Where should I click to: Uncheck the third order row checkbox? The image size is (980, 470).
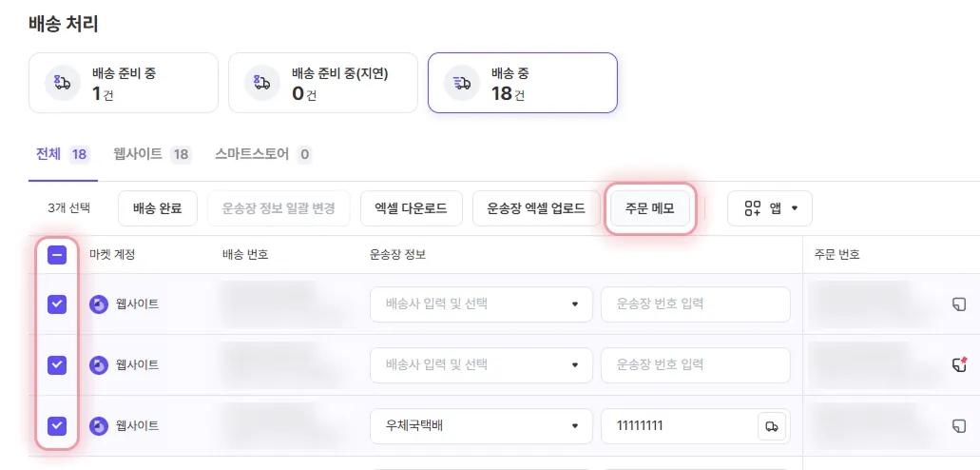[x=57, y=425]
